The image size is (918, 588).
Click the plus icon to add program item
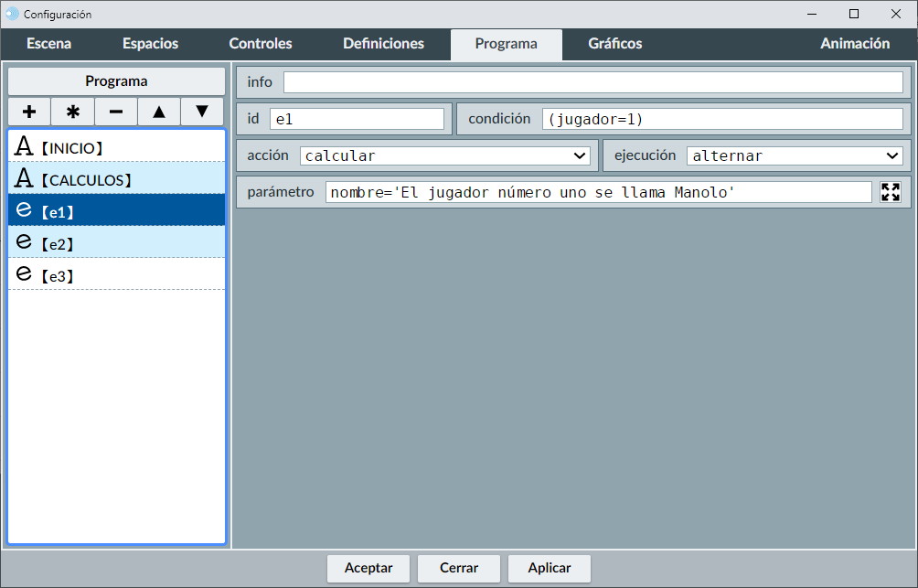click(x=29, y=112)
